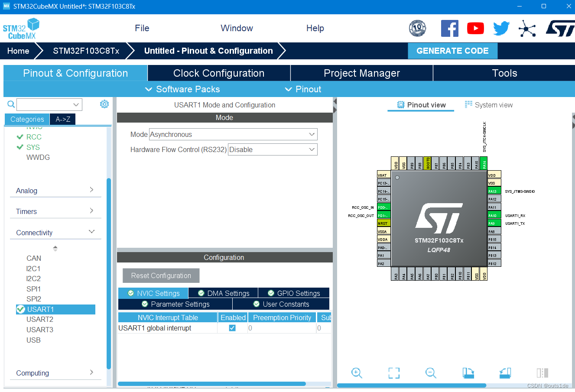The image size is (575, 392).
Task: Uncheck USART1 global interrupt Enabled checkbox
Action: tap(232, 328)
